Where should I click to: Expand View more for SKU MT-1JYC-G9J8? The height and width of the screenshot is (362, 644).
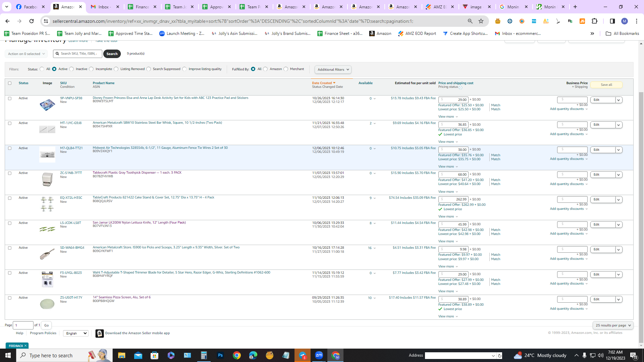(x=448, y=142)
